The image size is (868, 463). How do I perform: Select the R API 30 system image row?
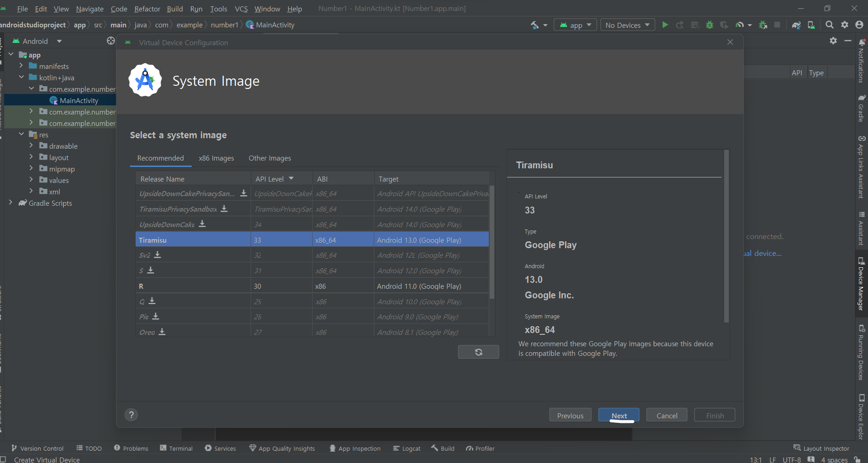coord(312,286)
